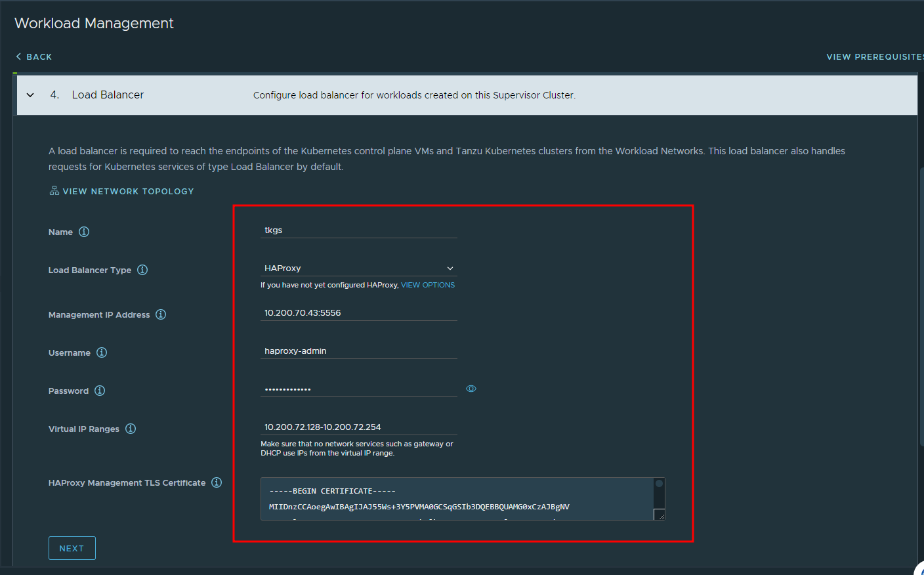Open the Management IP Address info icon
Image resolution: width=924 pixels, height=575 pixels.
tap(161, 314)
